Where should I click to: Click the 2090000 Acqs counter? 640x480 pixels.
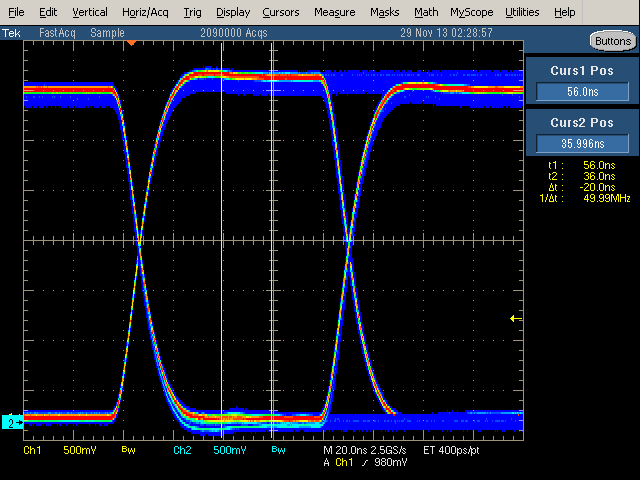(x=234, y=33)
